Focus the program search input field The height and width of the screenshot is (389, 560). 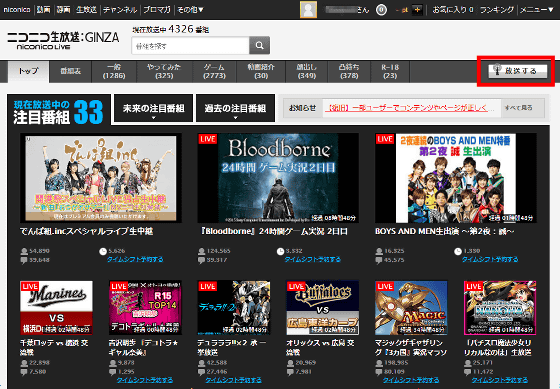click(190, 46)
